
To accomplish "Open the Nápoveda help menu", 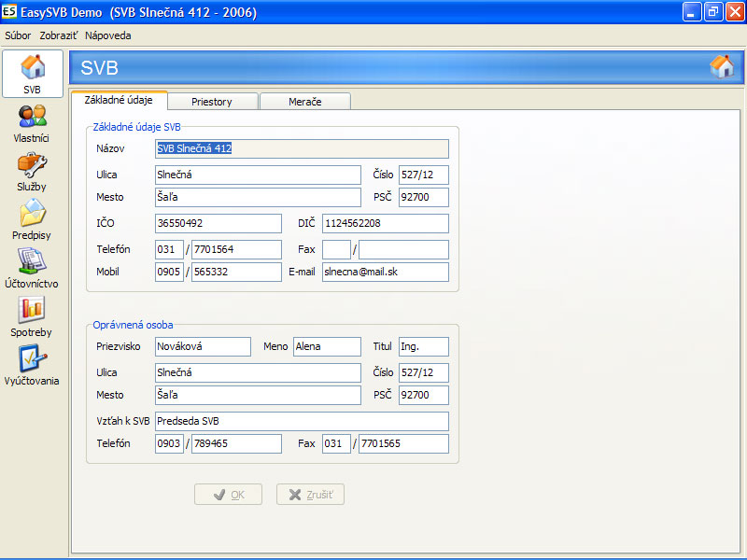I will tap(108, 35).
